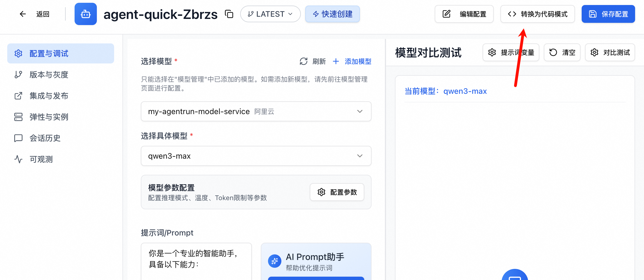This screenshot has height=280, width=644.
Task: Open the LATEST version dropdown
Action: 270,14
